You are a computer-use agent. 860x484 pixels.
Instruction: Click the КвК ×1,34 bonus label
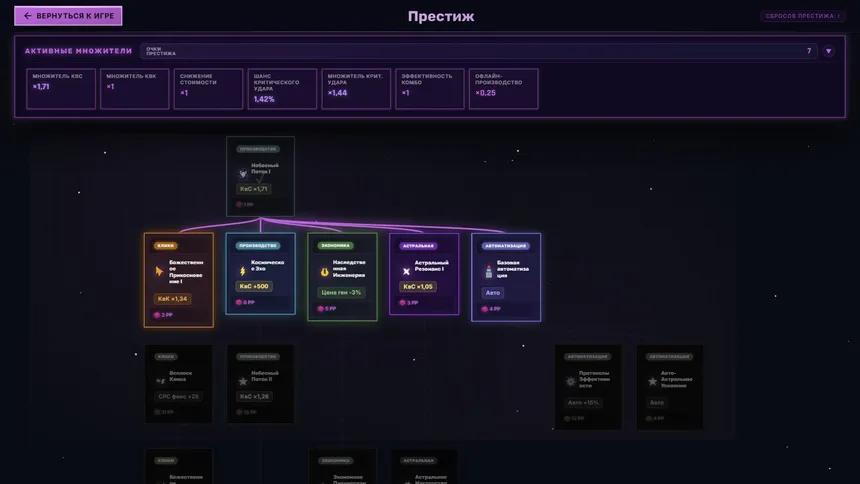(x=172, y=299)
